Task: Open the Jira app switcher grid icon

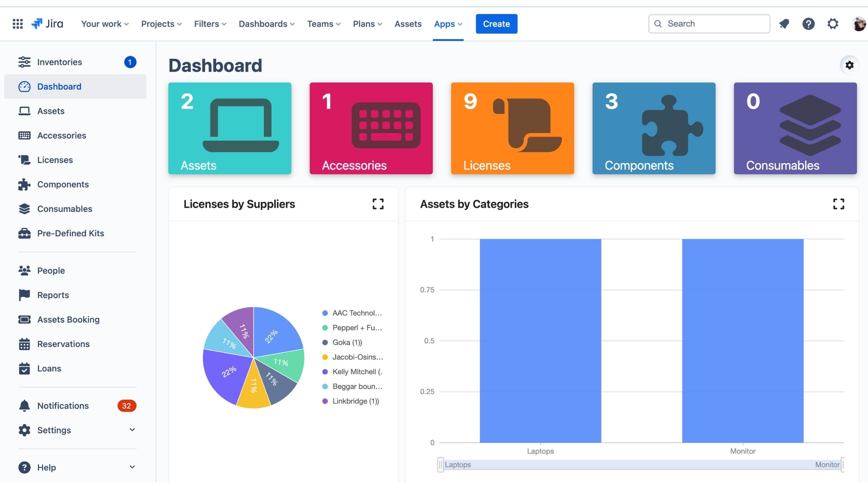Action: tap(17, 24)
